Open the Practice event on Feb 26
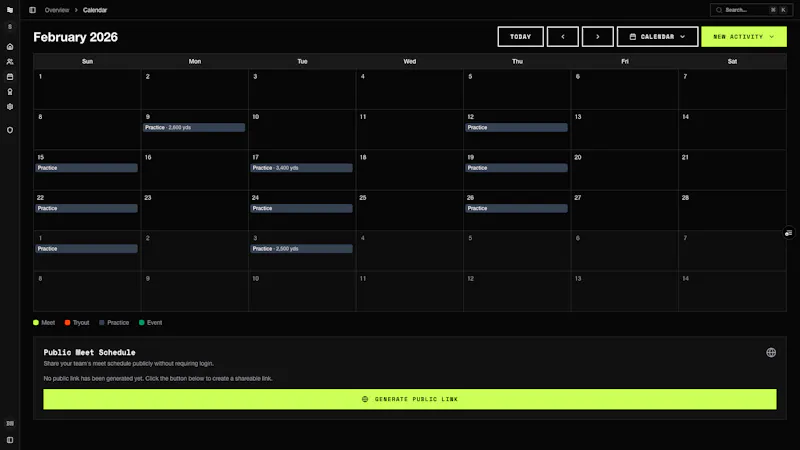800x450 pixels. 516,208
